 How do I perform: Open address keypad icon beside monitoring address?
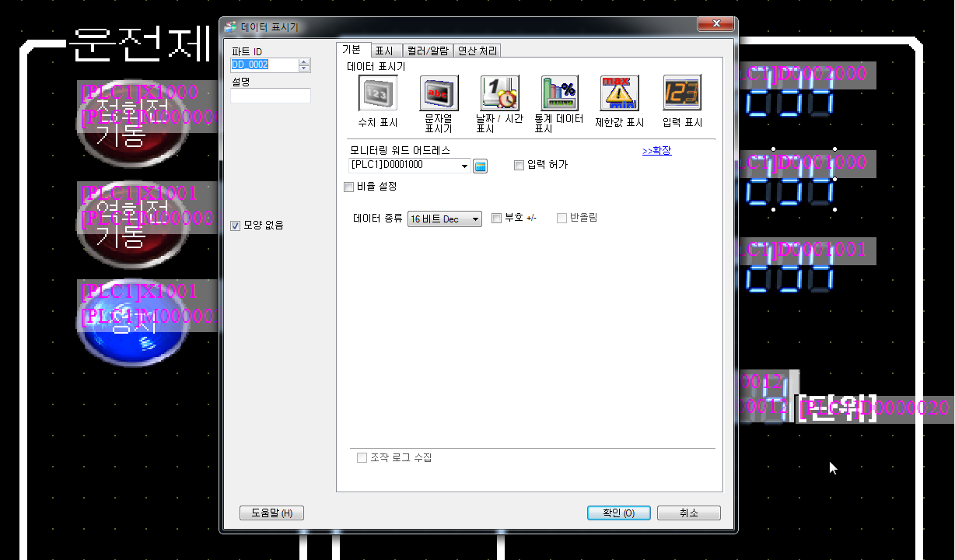click(480, 166)
